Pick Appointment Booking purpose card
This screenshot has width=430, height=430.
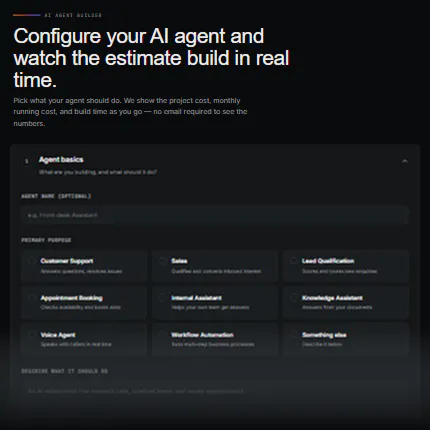pyautogui.click(x=84, y=302)
